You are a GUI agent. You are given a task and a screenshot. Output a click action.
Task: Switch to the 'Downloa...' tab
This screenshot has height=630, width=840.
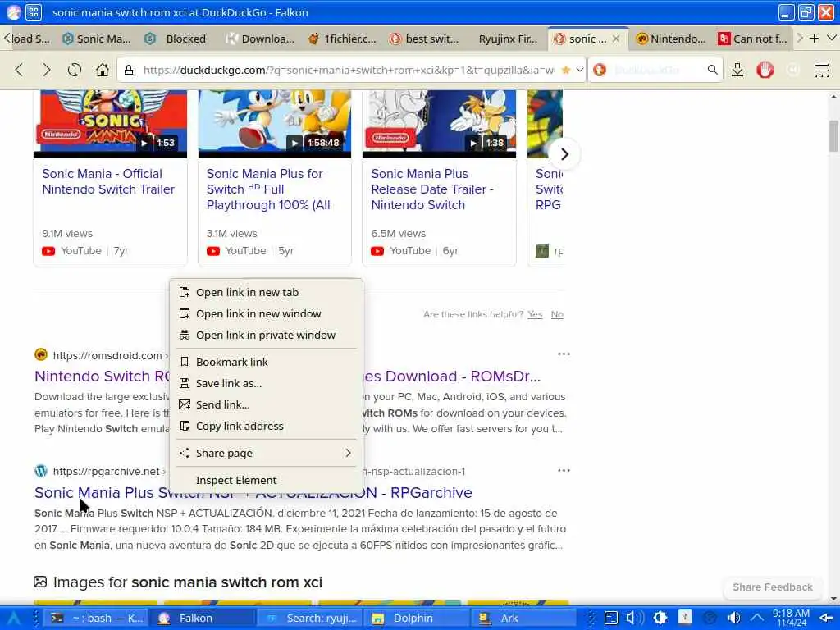260,39
